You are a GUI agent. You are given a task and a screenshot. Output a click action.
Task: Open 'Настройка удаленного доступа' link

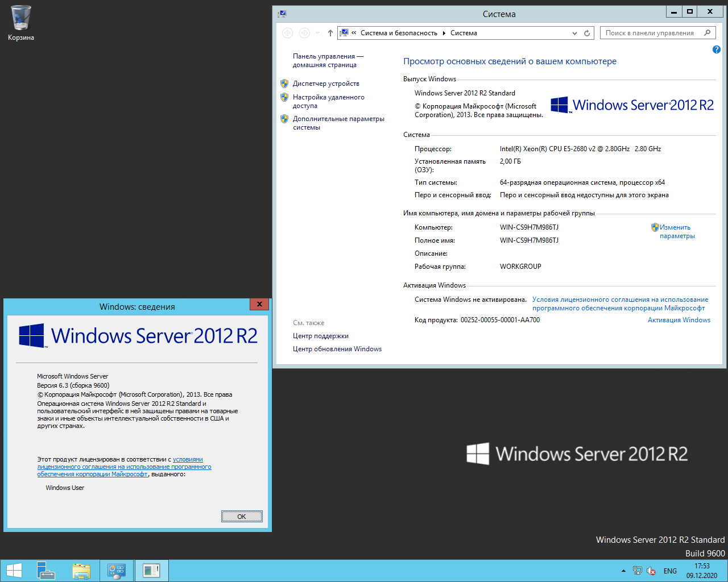[329, 101]
